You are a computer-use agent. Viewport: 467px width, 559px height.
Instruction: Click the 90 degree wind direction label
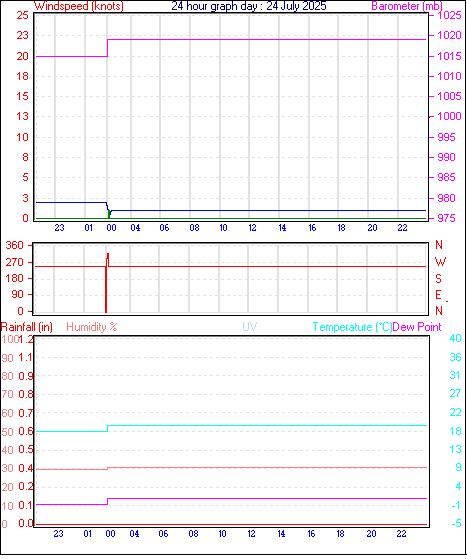coord(17,294)
